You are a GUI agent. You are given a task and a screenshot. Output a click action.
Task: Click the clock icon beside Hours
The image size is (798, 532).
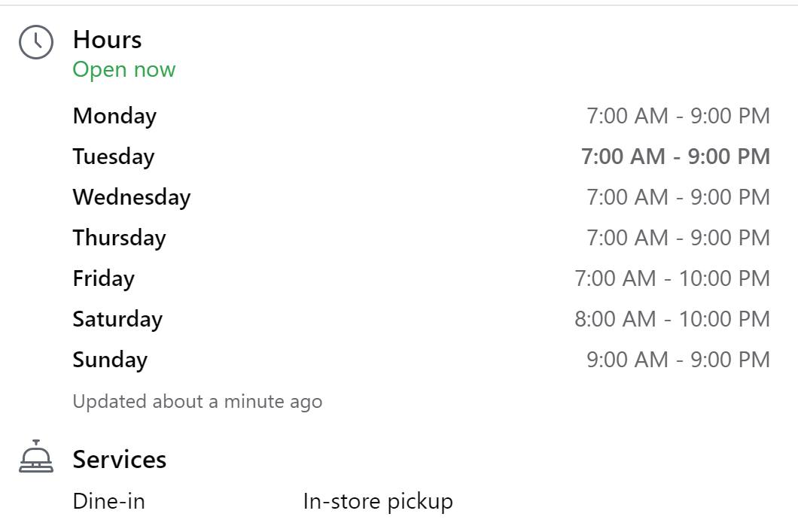click(36, 42)
